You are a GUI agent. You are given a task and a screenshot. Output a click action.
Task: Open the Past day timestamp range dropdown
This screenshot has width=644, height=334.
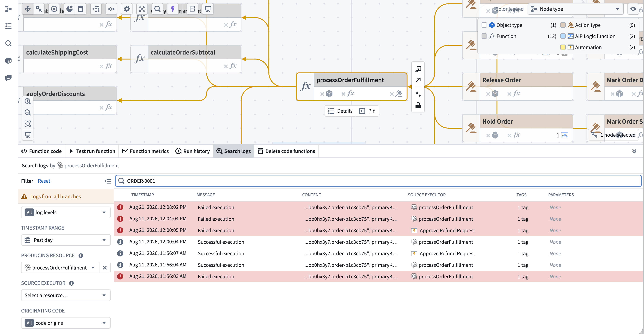pos(66,240)
